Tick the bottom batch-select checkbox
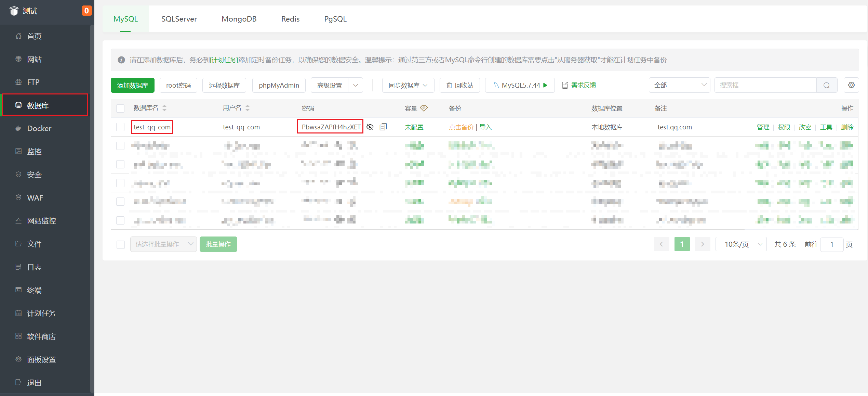The width and height of the screenshot is (868, 396). pyautogui.click(x=120, y=244)
